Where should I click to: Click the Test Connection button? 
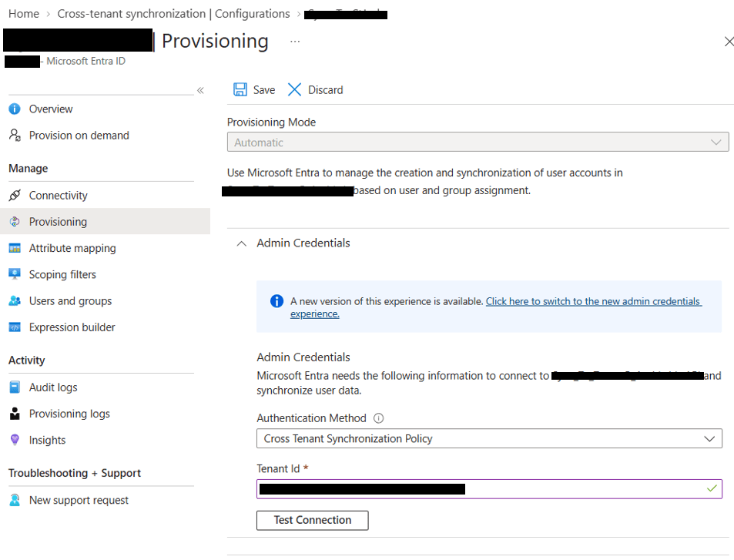click(312, 520)
